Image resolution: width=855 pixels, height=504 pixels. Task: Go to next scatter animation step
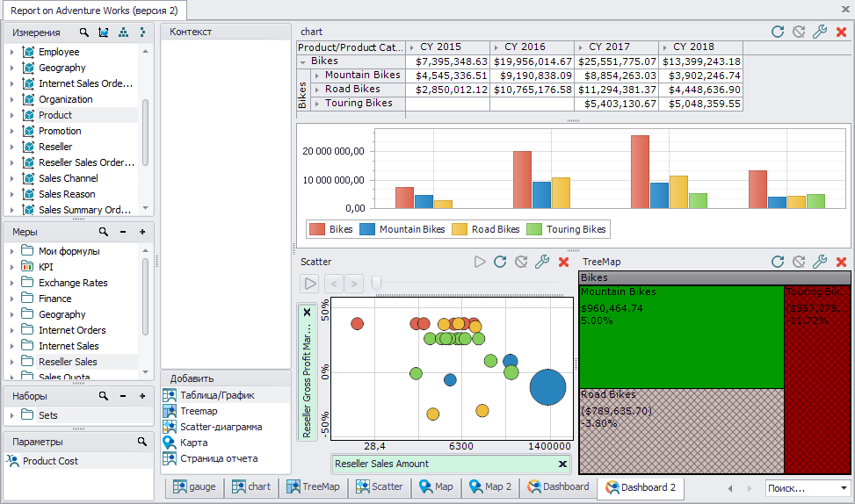tap(354, 284)
